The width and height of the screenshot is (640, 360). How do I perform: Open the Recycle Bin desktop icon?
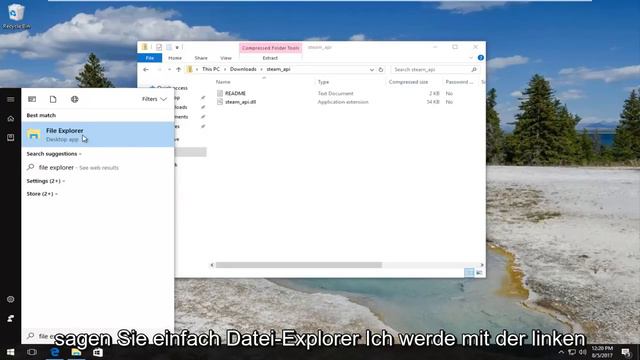[16, 16]
